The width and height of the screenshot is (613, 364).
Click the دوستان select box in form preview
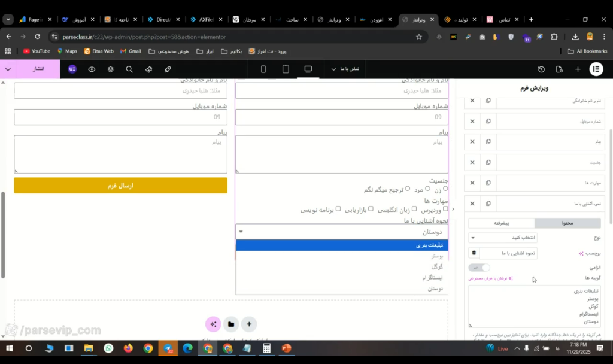pos(342,232)
